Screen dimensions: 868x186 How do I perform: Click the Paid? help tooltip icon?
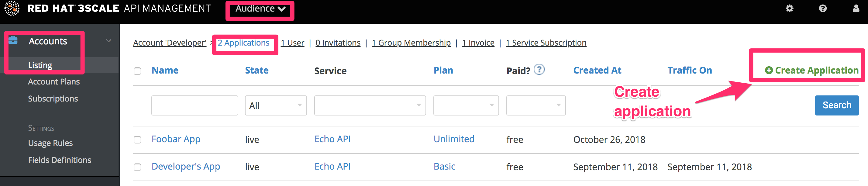[x=539, y=69]
